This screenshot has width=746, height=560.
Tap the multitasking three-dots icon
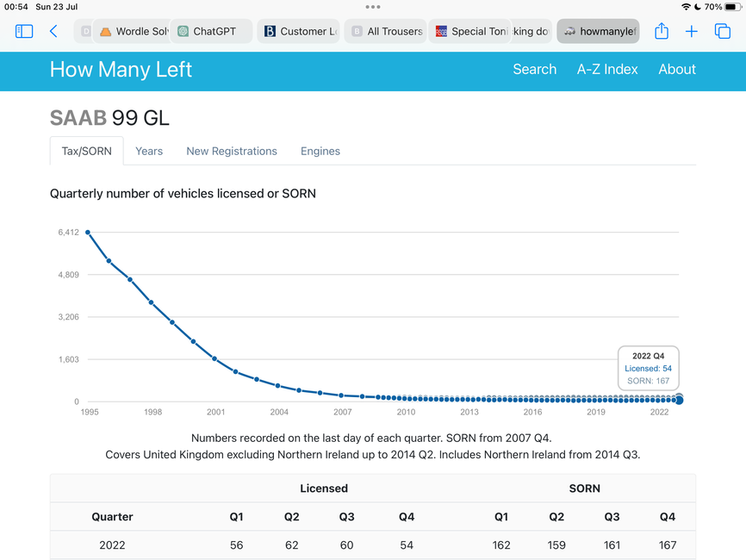[373, 7]
